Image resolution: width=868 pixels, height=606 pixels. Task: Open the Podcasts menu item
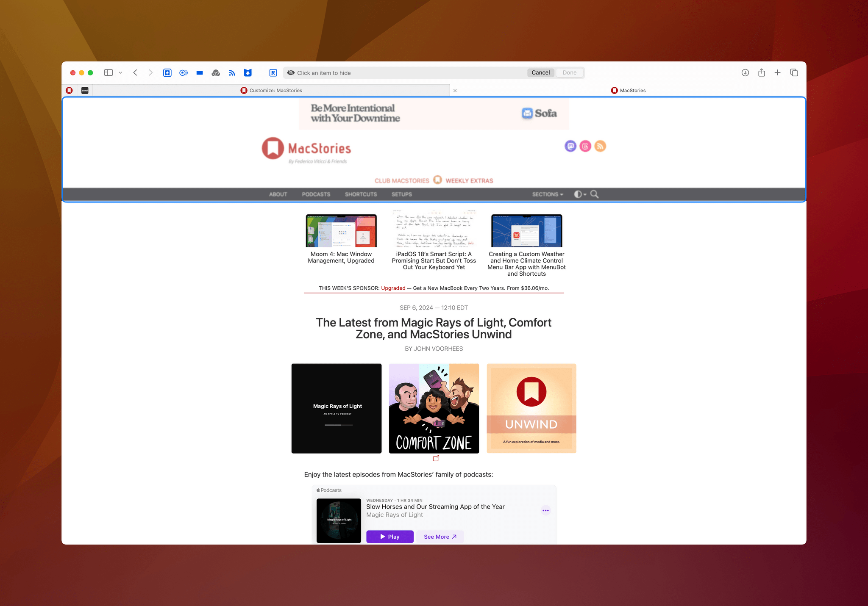[x=316, y=194]
